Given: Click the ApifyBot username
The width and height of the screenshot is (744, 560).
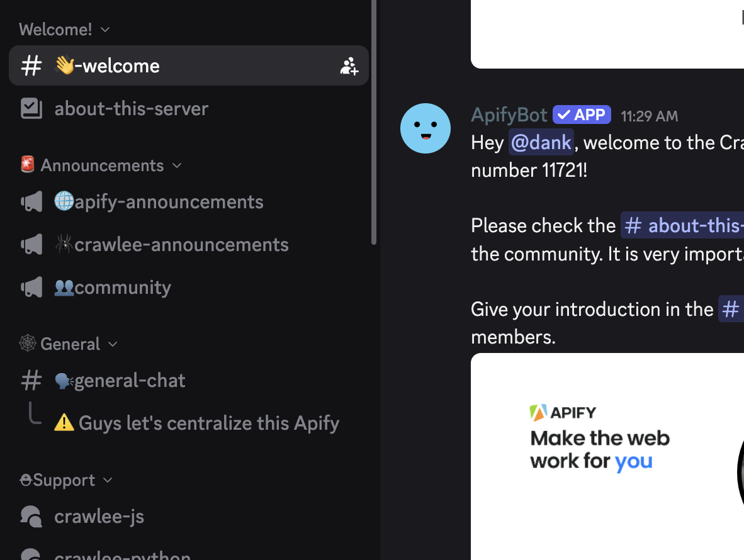Looking at the screenshot, I should click(x=509, y=115).
